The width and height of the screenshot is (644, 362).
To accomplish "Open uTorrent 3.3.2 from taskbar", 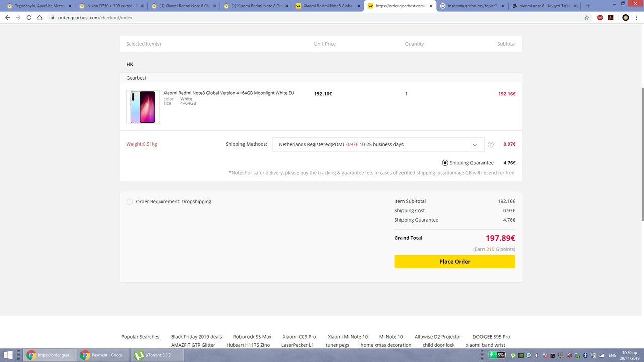I will [x=157, y=355].
